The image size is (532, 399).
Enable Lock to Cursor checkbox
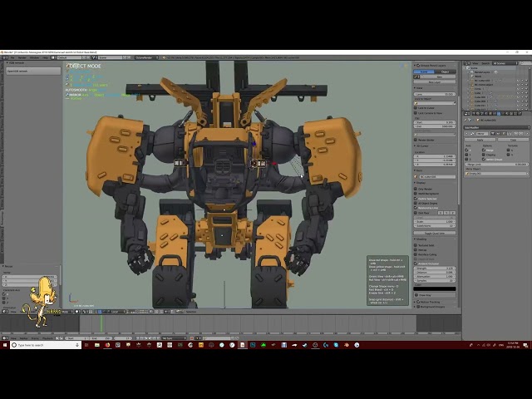pos(416,108)
